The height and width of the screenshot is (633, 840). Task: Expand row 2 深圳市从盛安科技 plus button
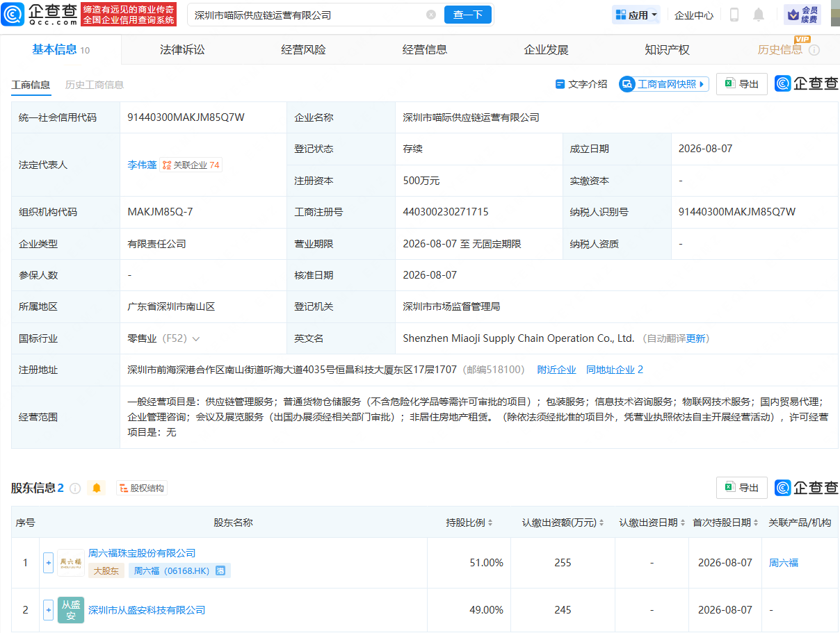49,610
